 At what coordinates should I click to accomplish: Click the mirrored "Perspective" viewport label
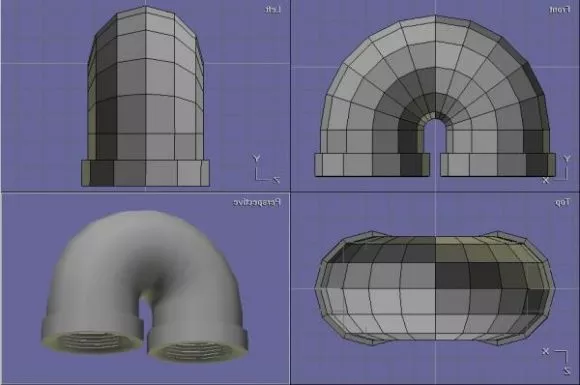tap(257, 203)
